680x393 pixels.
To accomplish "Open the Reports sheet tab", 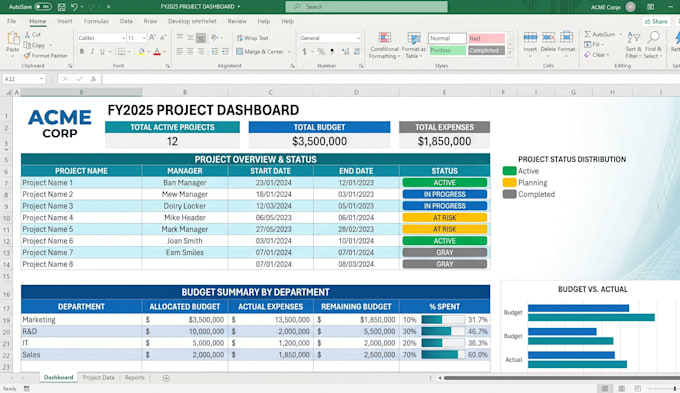I will (134, 378).
